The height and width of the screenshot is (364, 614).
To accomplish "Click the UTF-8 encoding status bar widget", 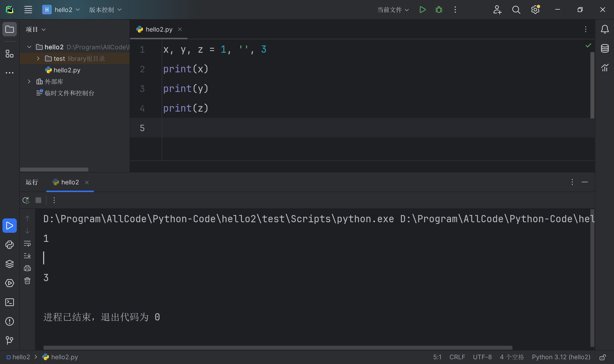I will (482, 357).
